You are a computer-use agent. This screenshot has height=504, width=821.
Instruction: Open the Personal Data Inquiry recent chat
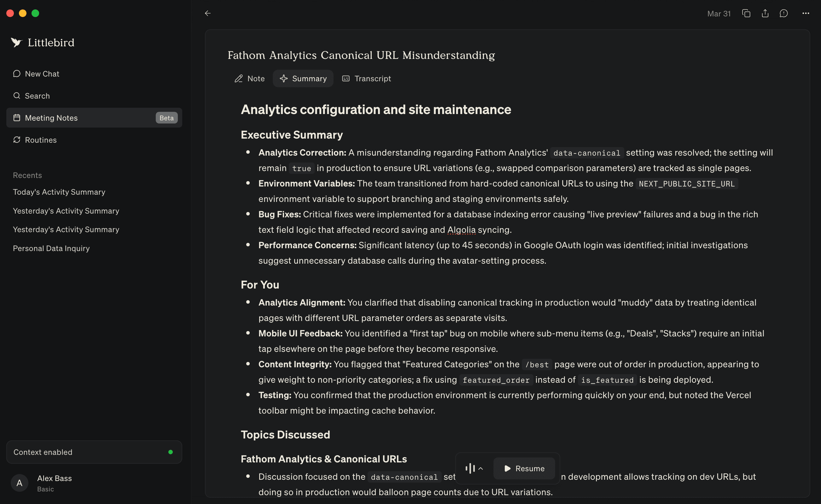coord(51,248)
